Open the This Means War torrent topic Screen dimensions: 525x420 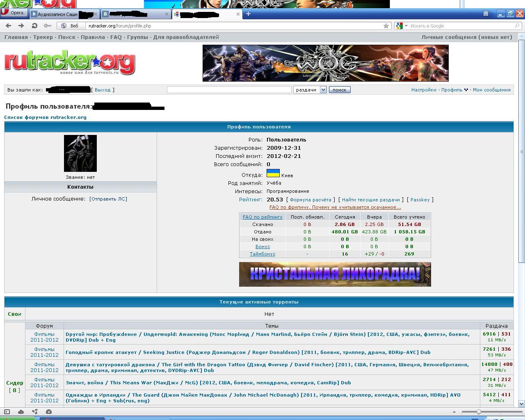coord(208,383)
